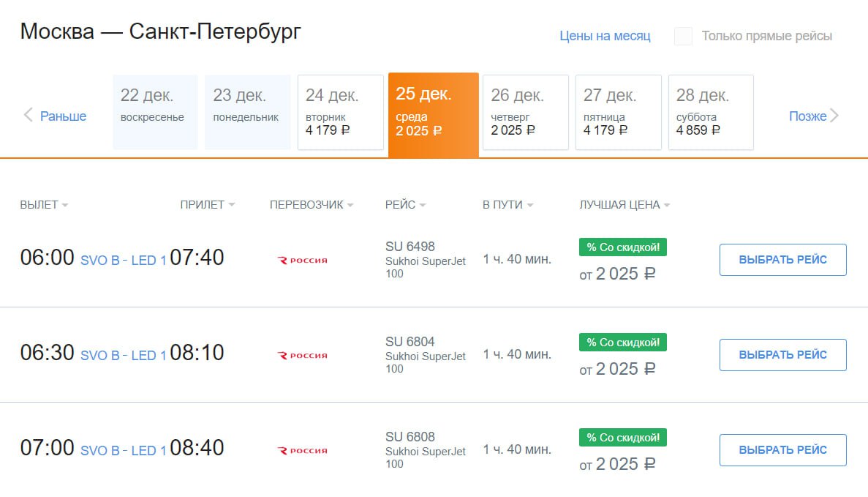Enable the Только прямые рейсы checkbox
868x497 pixels.
(x=683, y=36)
